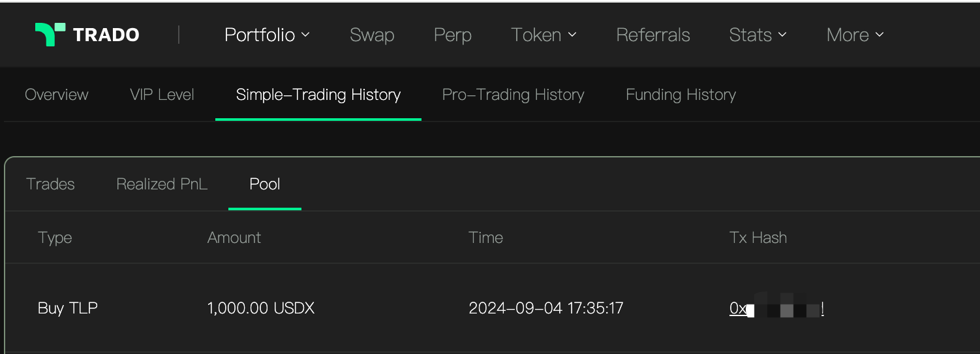980x354 pixels.
Task: Switch to the Overview tab
Action: pyautogui.click(x=57, y=95)
